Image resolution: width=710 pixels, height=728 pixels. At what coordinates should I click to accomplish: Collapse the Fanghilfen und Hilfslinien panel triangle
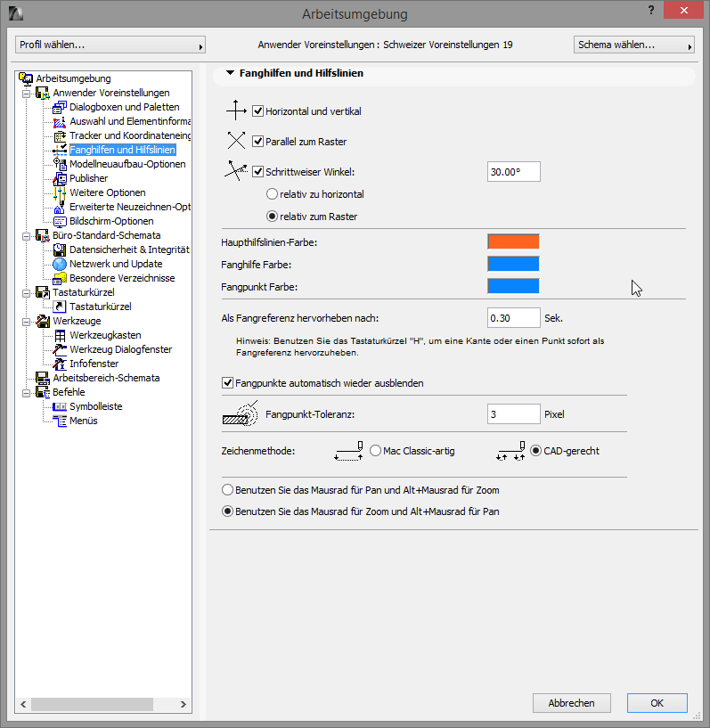pos(230,73)
